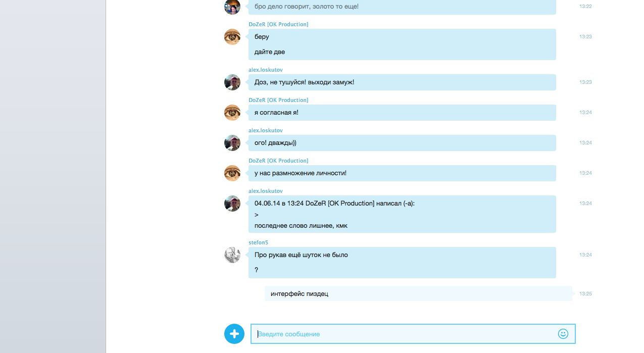Open the emoticon smiley picker
Viewport: 644px width, 353px height.
click(563, 334)
